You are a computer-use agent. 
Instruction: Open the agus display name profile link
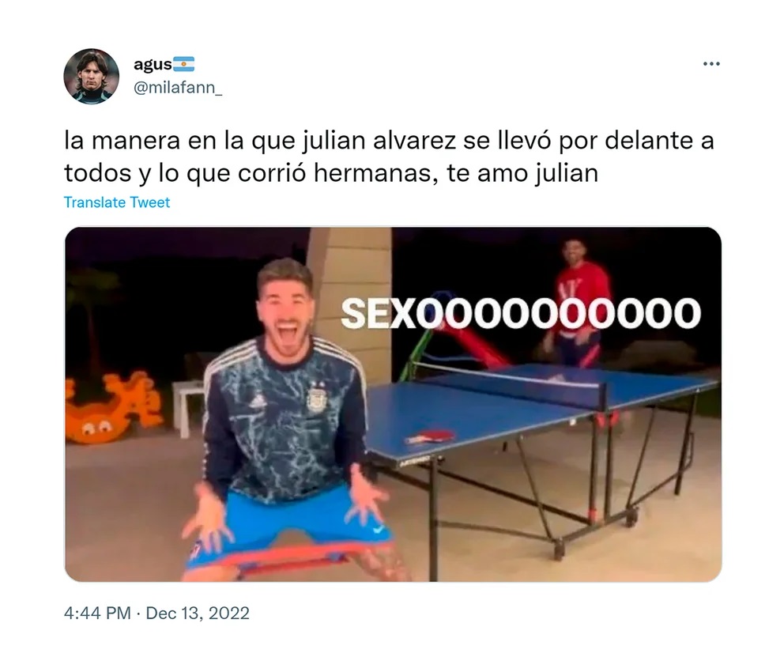click(x=153, y=64)
